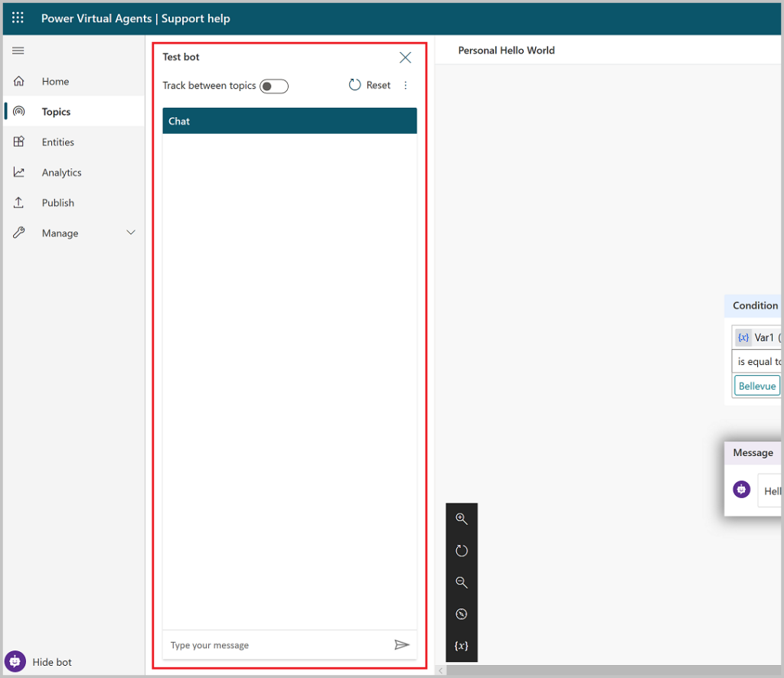Image resolution: width=784 pixels, height=678 pixels.
Task: Select Topics in the sidebar
Action: pyautogui.click(x=56, y=111)
